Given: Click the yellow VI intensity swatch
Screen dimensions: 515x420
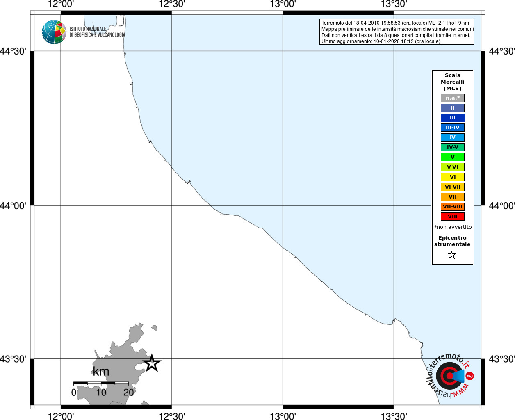Looking at the screenshot, I should click(453, 177).
